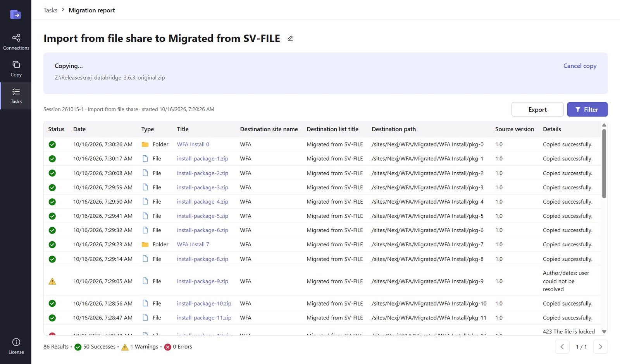The height and width of the screenshot is (364, 620).
Task: Open the install-package-11.zip link
Action: pos(204,318)
